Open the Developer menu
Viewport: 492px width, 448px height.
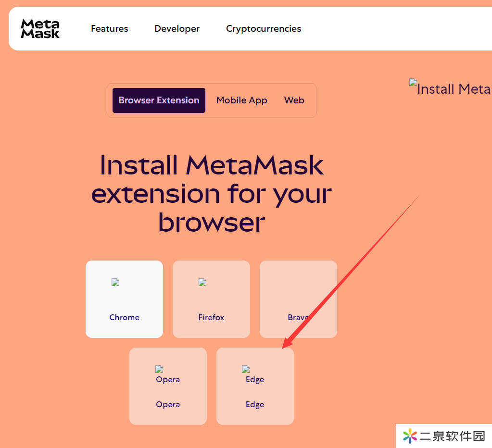coord(177,28)
